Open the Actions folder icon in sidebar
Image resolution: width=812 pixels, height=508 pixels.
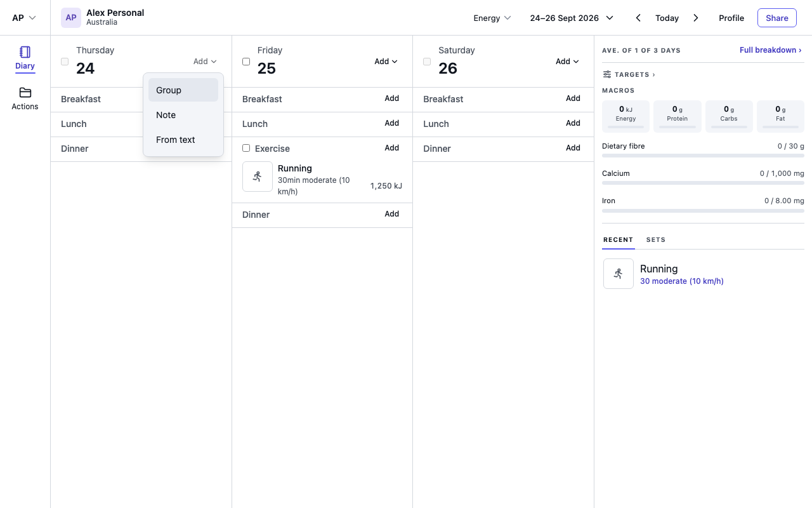point(25,93)
